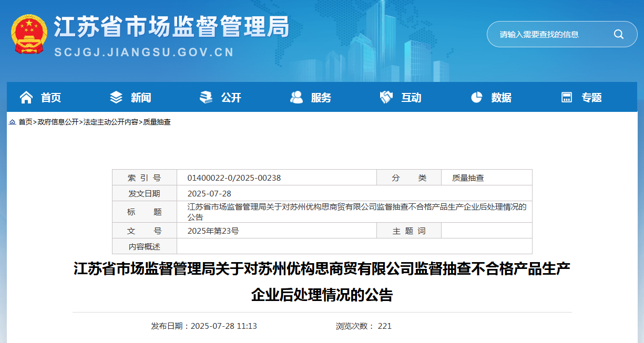Click the books icon beside 公开

(206, 97)
